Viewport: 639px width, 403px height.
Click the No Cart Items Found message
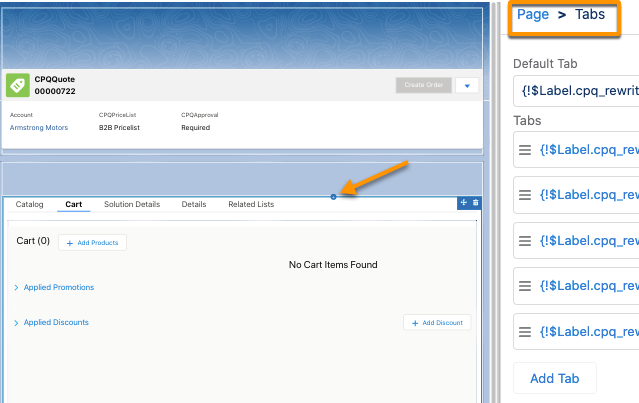(x=333, y=265)
